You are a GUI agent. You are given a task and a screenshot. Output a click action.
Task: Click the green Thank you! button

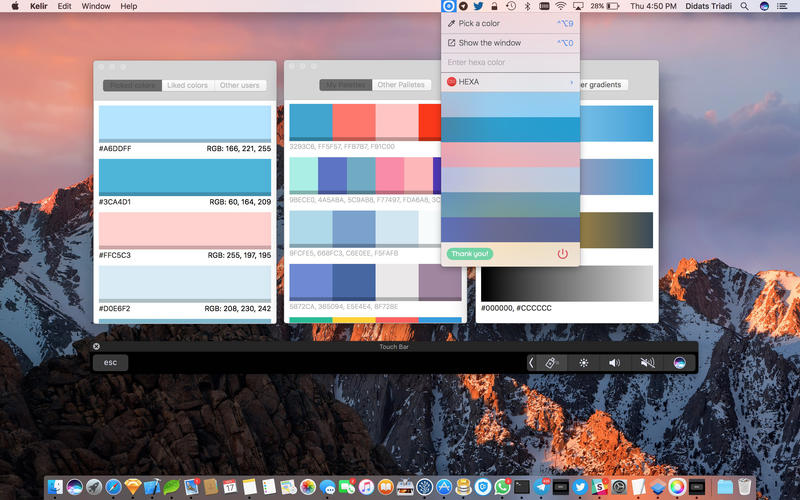pos(469,254)
